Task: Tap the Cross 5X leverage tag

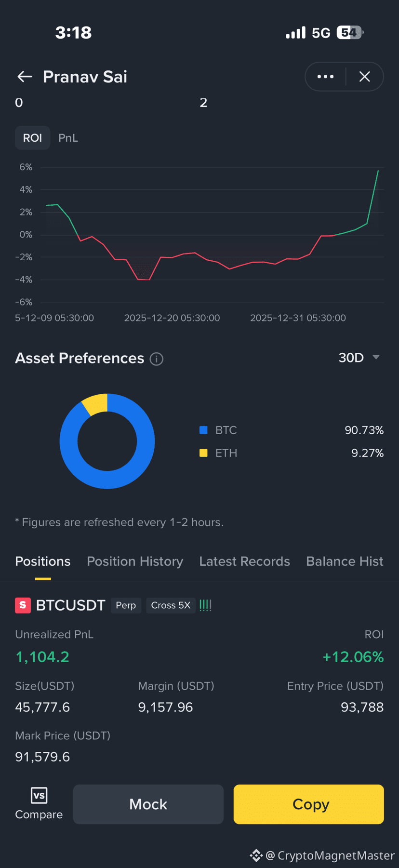Action: [x=171, y=605]
